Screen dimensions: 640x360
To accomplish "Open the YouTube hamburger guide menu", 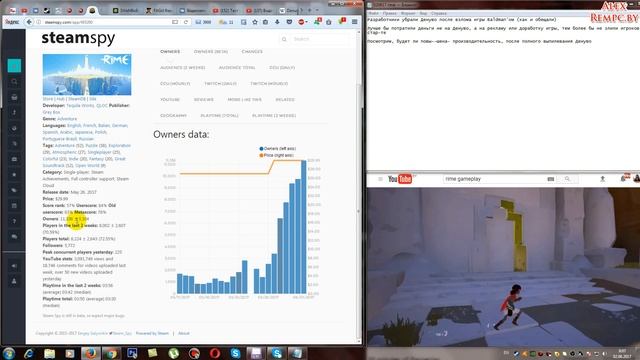I will point(380,179).
